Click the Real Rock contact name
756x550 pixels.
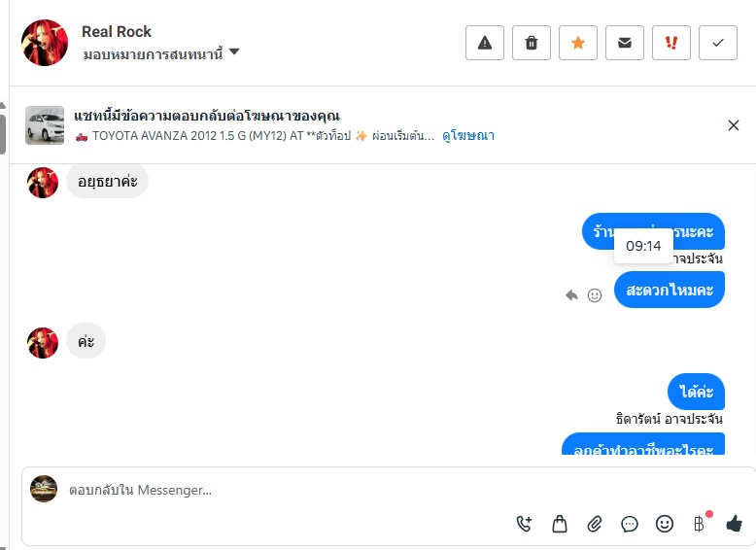coord(117,32)
